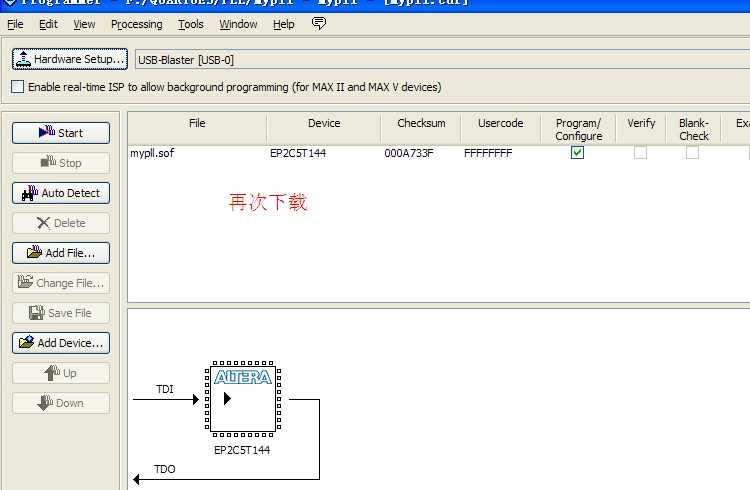Uncheck Program/Configure for mypll.sof

tap(577, 153)
